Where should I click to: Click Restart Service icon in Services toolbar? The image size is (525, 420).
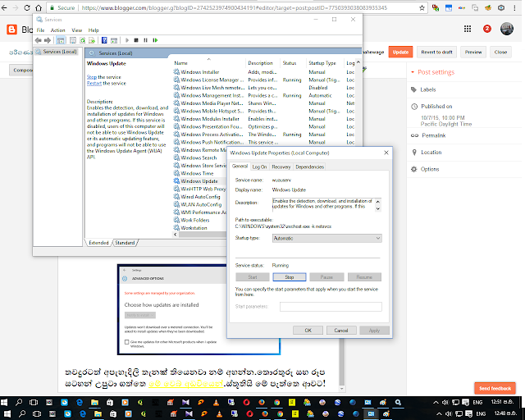155,40
